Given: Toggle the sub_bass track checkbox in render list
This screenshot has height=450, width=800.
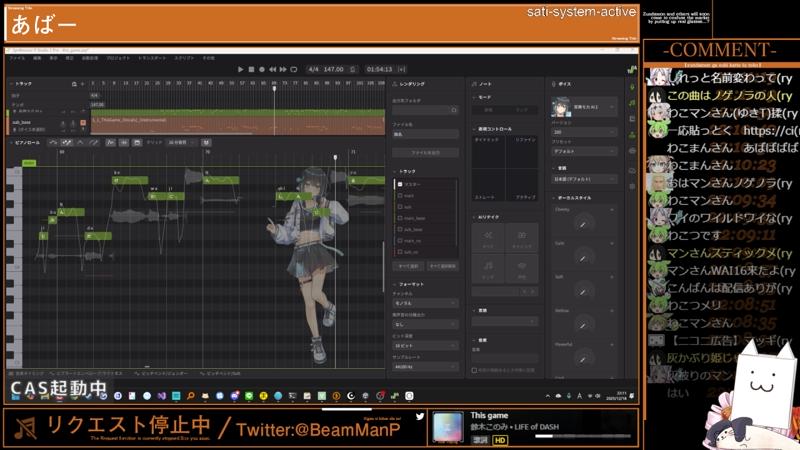Looking at the screenshot, I should pyautogui.click(x=401, y=229).
